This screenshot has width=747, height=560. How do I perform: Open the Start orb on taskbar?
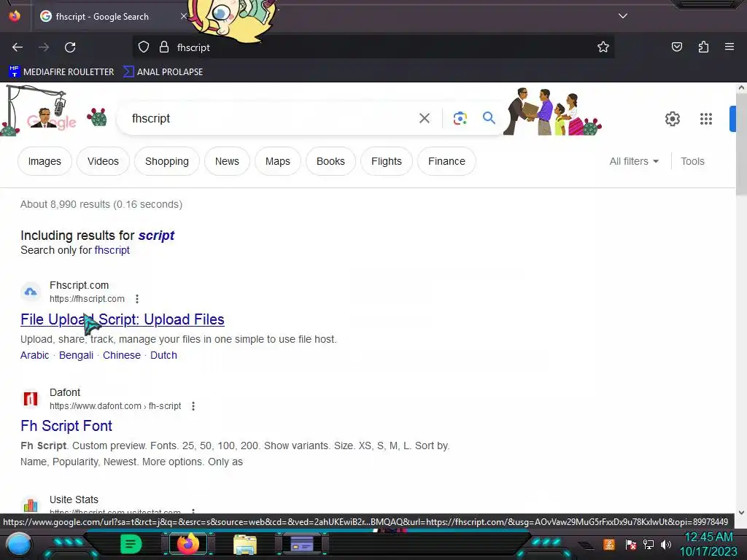[x=19, y=544]
